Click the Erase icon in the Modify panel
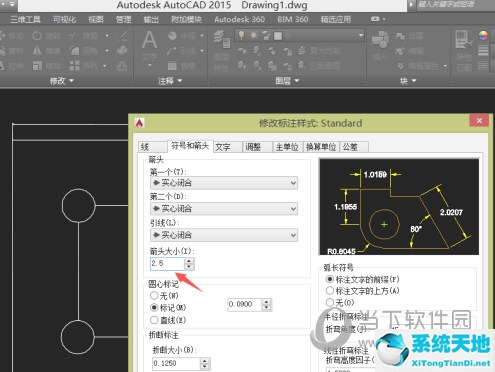The image size is (495, 372). pos(123,35)
